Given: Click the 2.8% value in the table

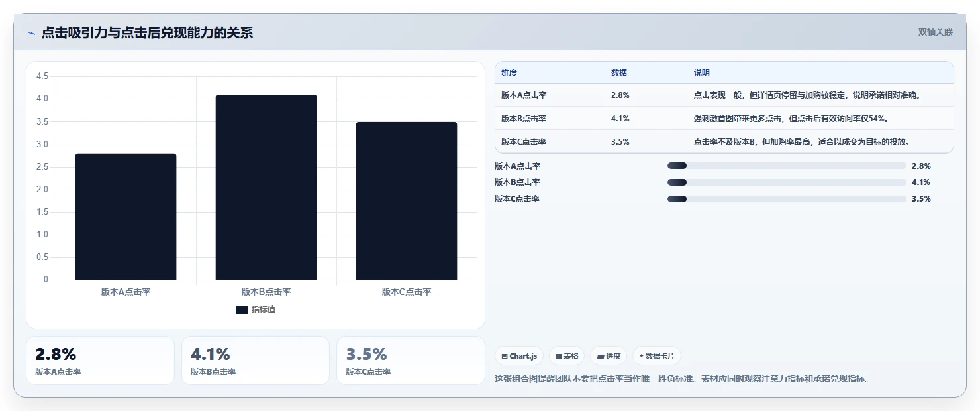Looking at the screenshot, I should (620, 95).
